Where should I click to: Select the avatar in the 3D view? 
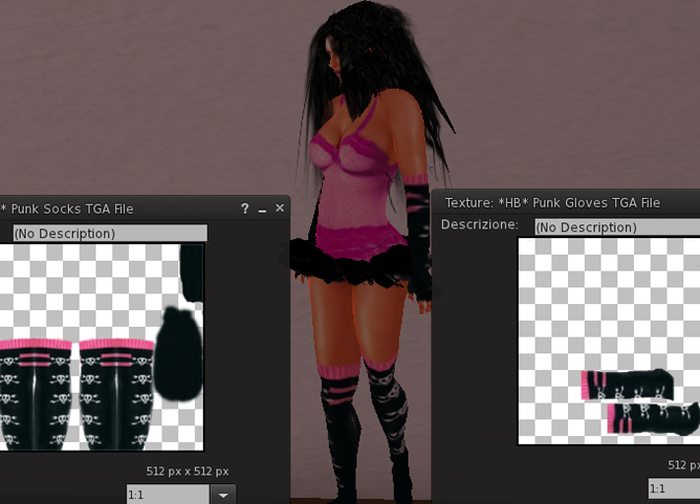click(x=364, y=250)
